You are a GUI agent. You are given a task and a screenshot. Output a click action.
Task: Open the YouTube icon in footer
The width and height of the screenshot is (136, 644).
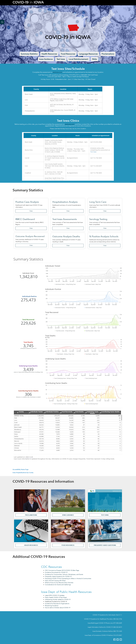[121, 640]
